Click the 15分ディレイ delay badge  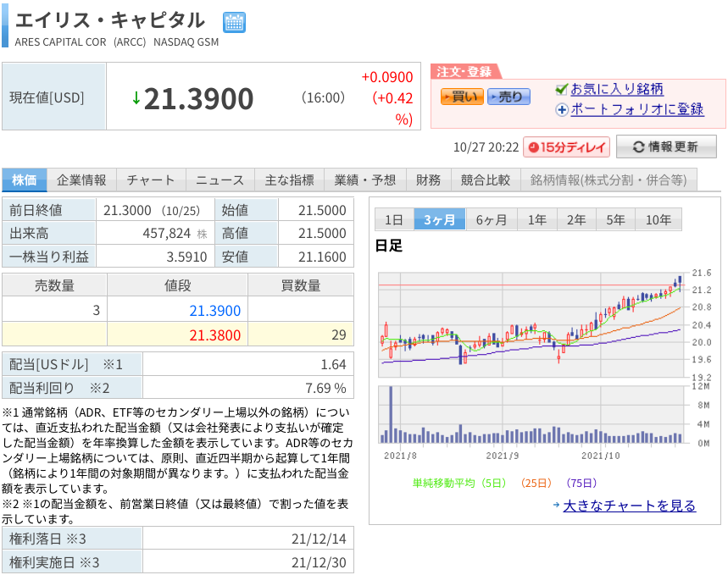pyautogui.click(x=566, y=147)
